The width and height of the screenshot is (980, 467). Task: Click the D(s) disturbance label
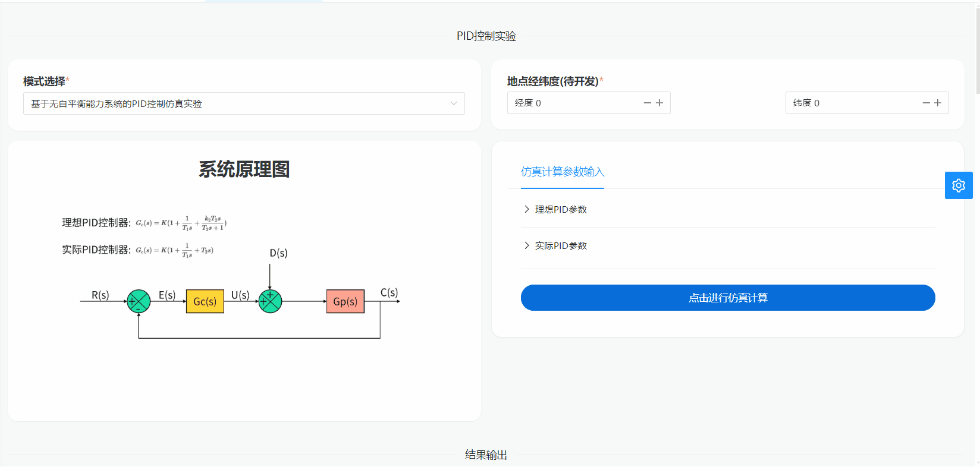coord(278,253)
